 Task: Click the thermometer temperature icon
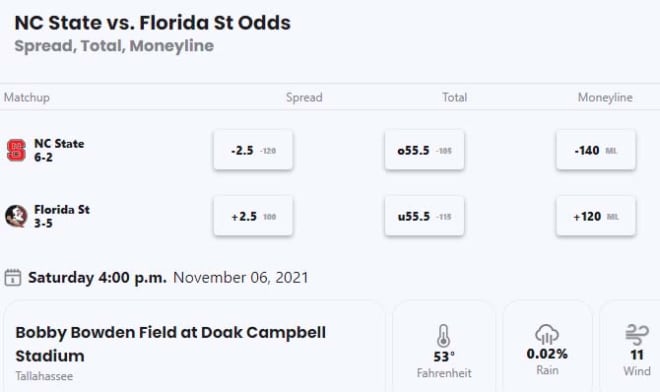click(x=443, y=336)
